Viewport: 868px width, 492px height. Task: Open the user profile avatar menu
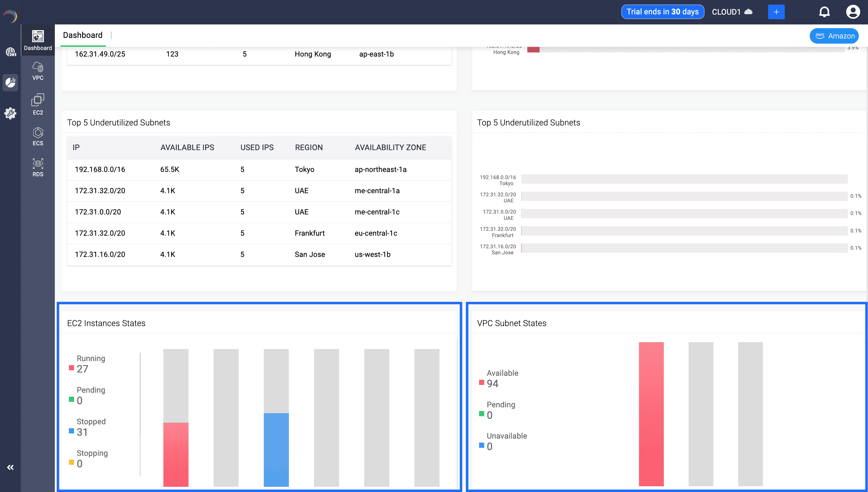tap(852, 12)
